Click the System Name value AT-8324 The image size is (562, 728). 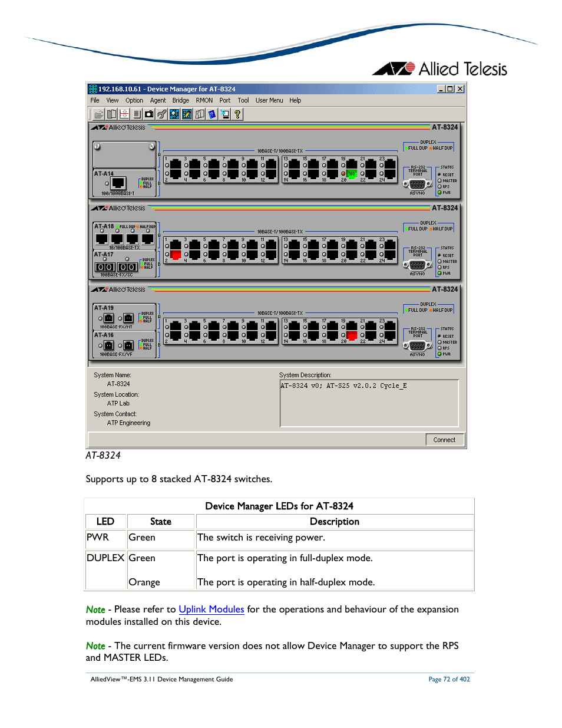point(118,384)
